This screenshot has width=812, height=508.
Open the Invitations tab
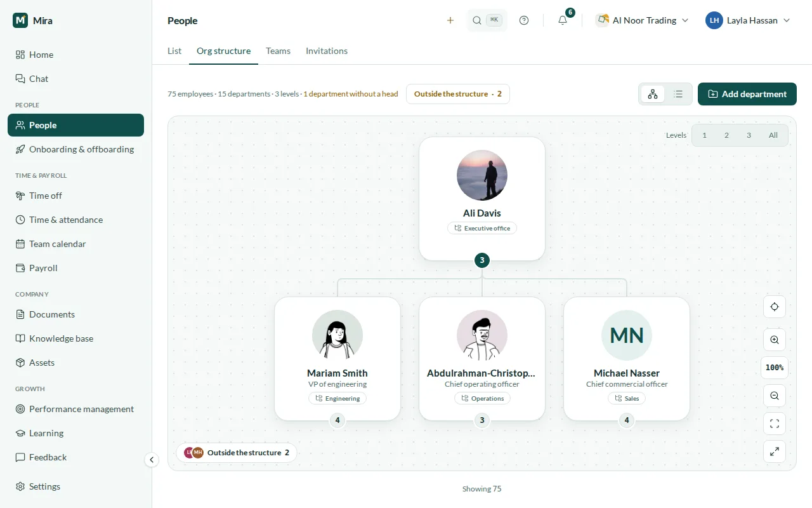click(327, 51)
